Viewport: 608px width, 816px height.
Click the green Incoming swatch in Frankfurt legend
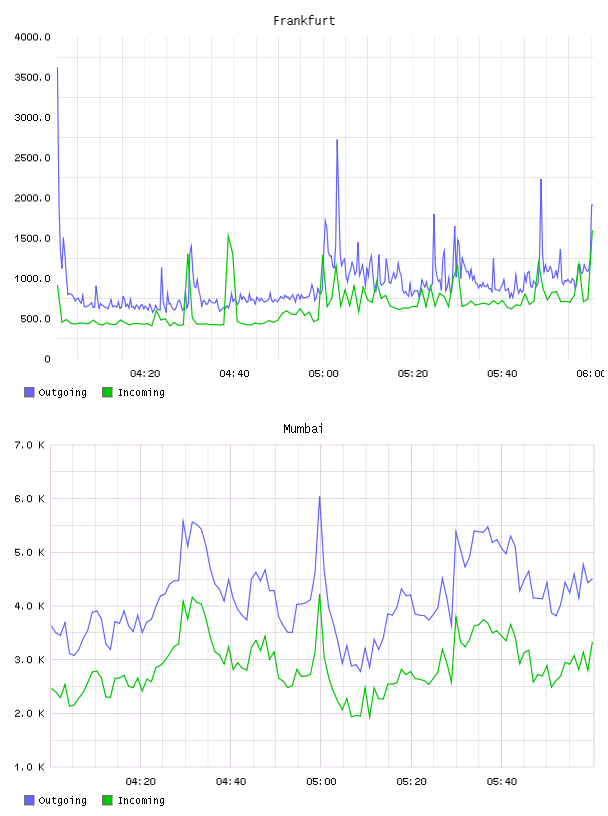(107, 392)
